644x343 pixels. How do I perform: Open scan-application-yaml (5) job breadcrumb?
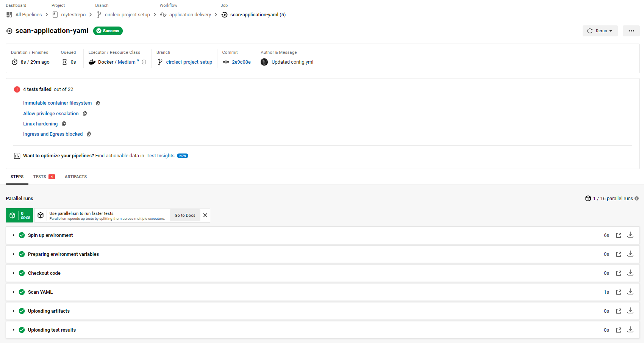click(258, 15)
